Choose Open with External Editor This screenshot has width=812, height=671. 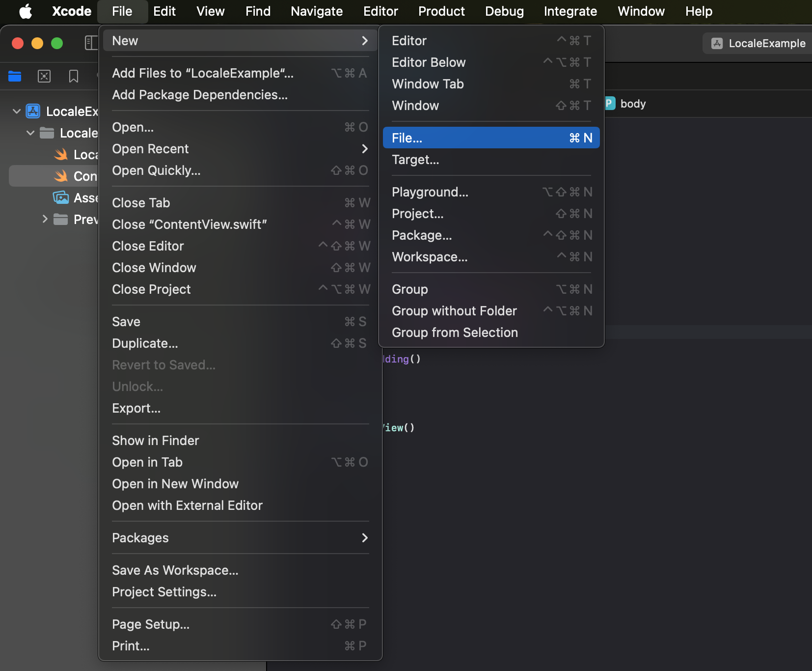pyautogui.click(x=241, y=505)
